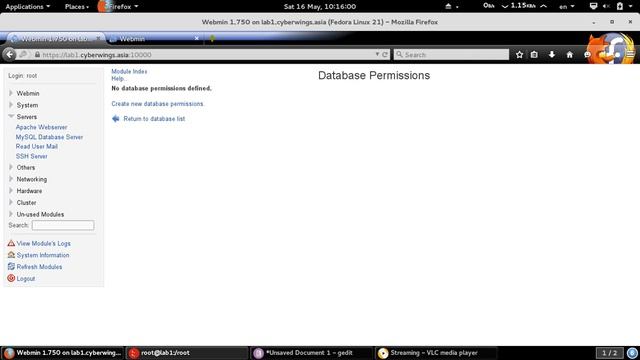
Task: Click the network icon in the top panel
Action: (593, 6)
